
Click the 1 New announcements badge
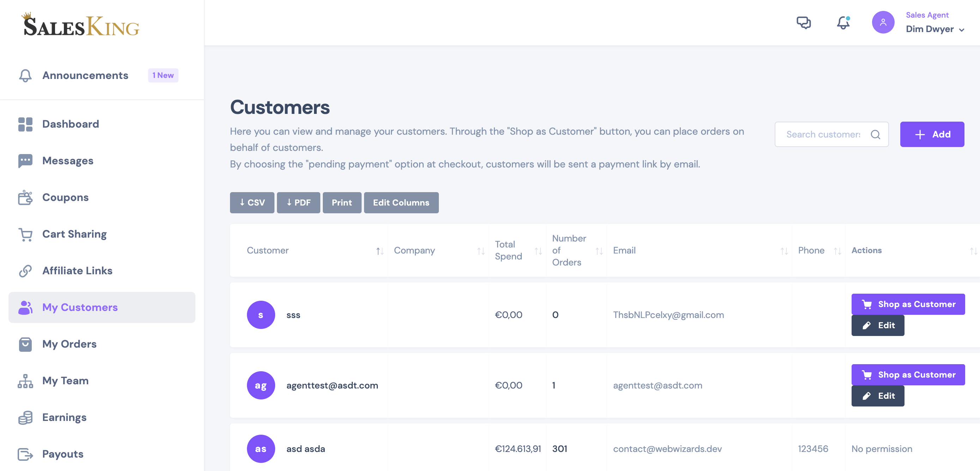coord(163,75)
